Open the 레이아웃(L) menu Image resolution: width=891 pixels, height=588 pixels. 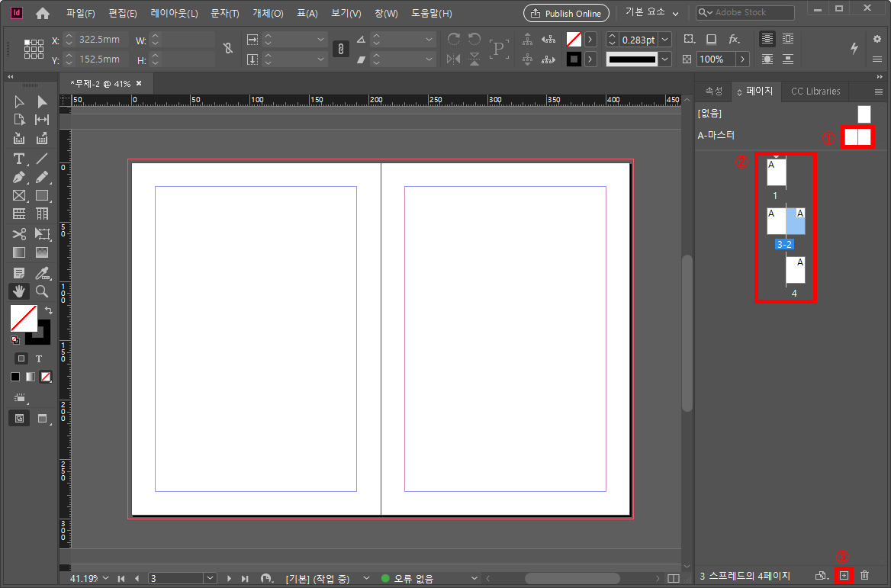[x=174, y=13]
